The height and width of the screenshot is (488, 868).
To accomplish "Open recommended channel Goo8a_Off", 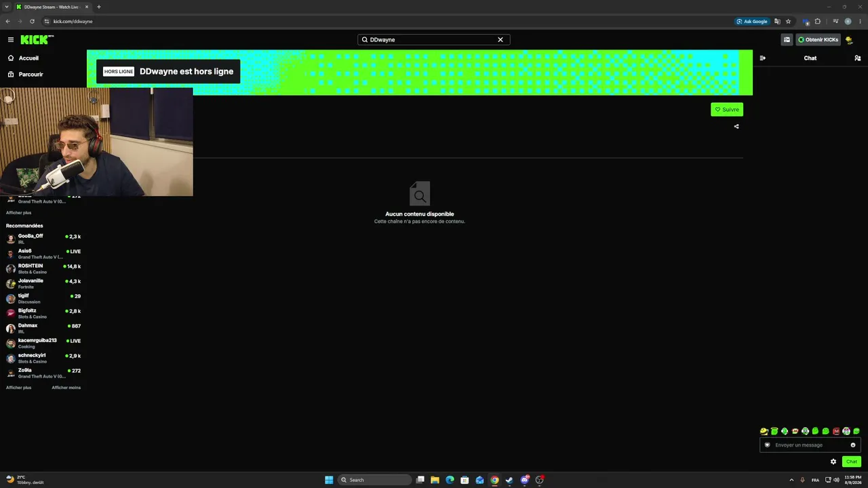I will pyautogui.click(x=43, y=239).
